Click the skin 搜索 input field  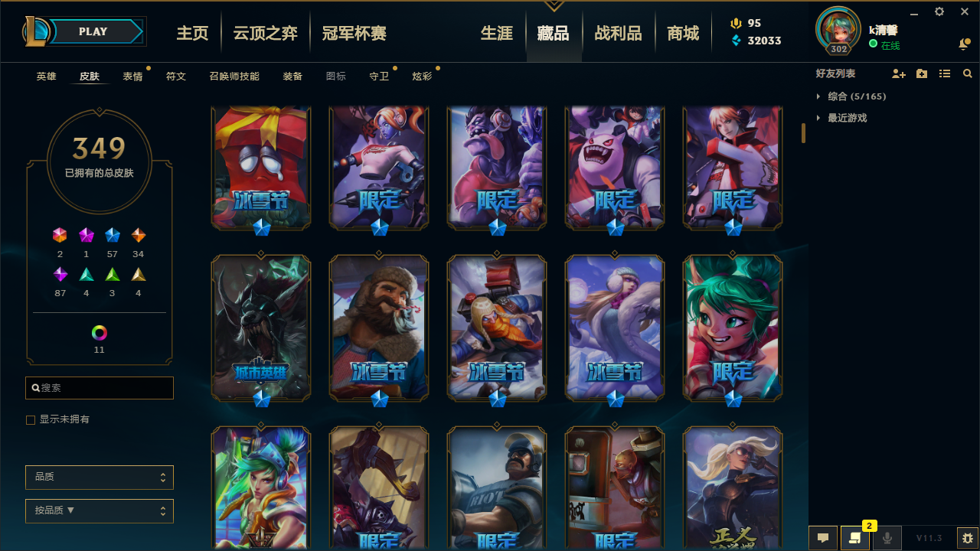[x=100, y=388]
